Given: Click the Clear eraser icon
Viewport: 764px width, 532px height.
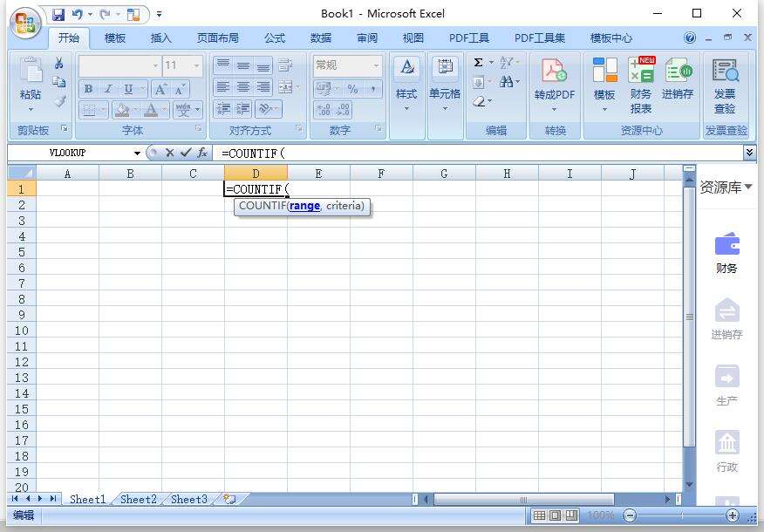Looking at the screenshot, I should (x=479, y=101).
